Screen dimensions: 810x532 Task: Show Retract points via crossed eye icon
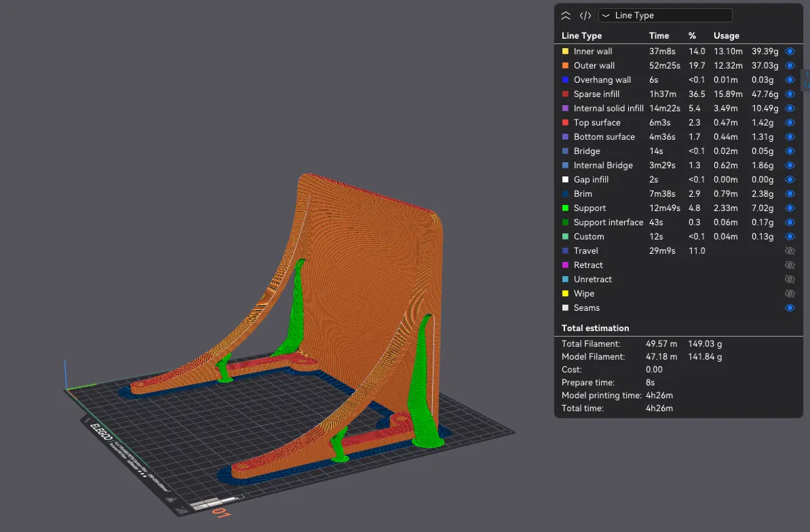[x=790, y=265]
